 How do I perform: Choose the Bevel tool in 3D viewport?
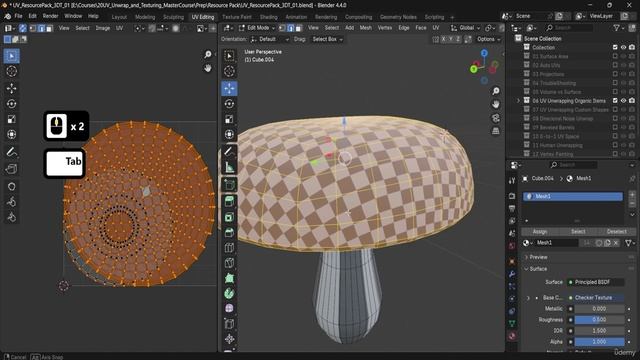tap(229, 233)
